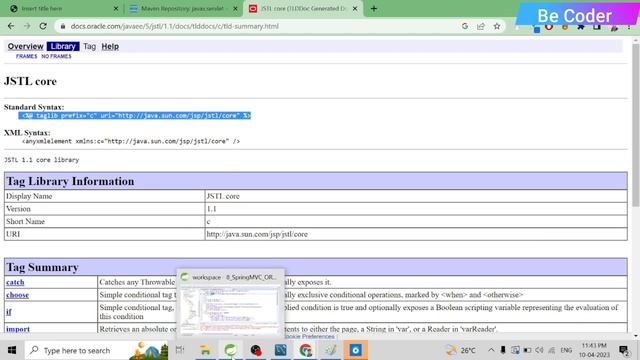Click the 'Type here to search' taskbar box
This screenshot has width=640, height=360.
[96, 350]
